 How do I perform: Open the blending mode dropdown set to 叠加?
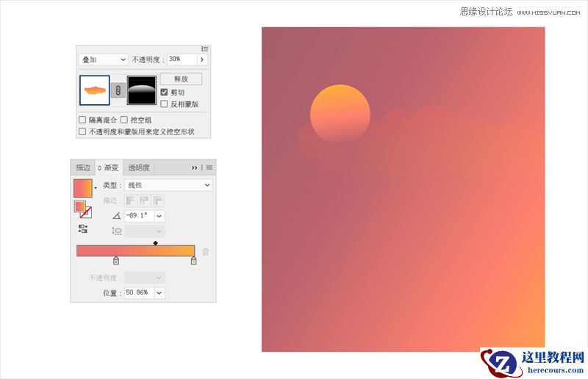click(x=104, y=59)
